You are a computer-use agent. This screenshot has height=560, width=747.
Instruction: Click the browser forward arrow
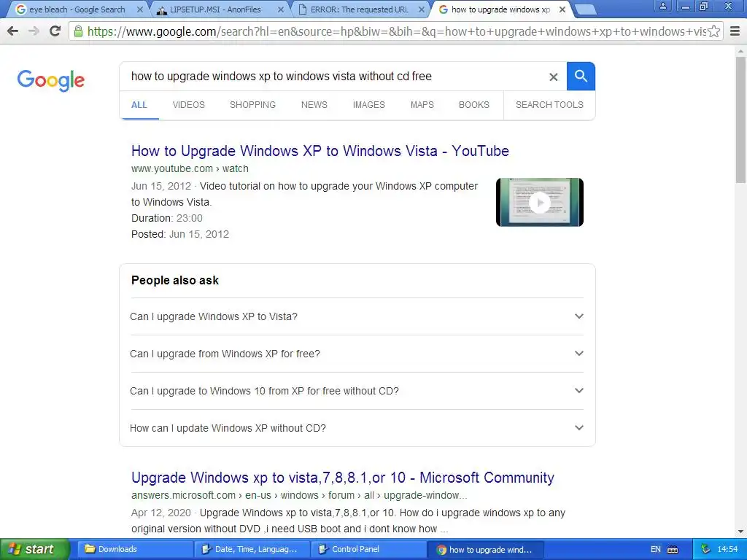coord(34,31)
